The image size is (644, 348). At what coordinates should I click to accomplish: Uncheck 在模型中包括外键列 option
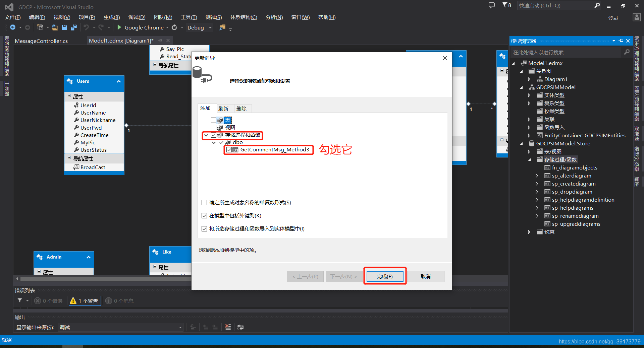pyautogui.click(x=204, y=215)
